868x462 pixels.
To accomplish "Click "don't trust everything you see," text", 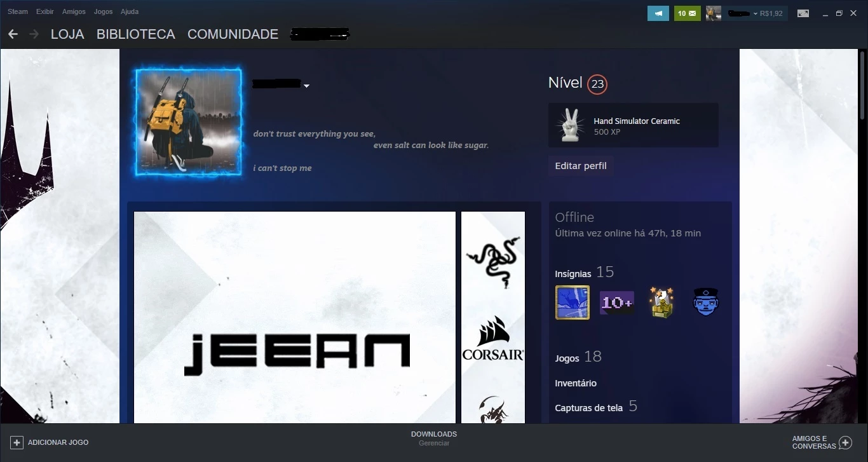I will (x=315, y=134).
